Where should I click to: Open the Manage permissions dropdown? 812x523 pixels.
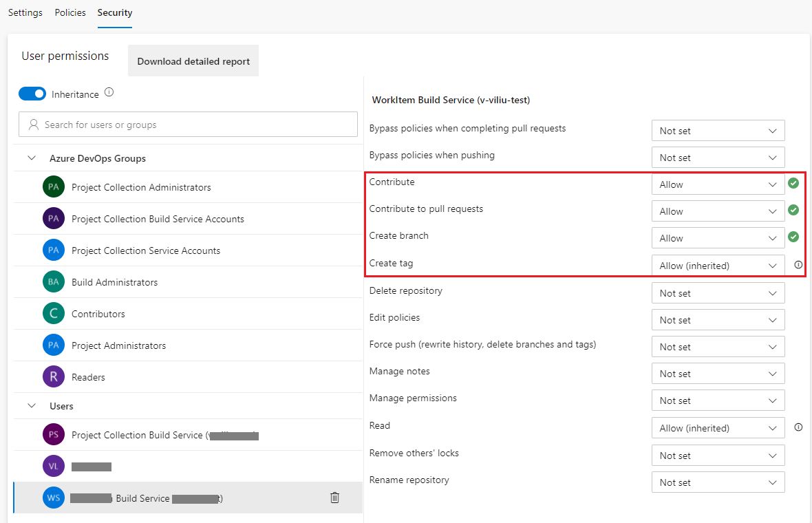(x=718, y=401)
